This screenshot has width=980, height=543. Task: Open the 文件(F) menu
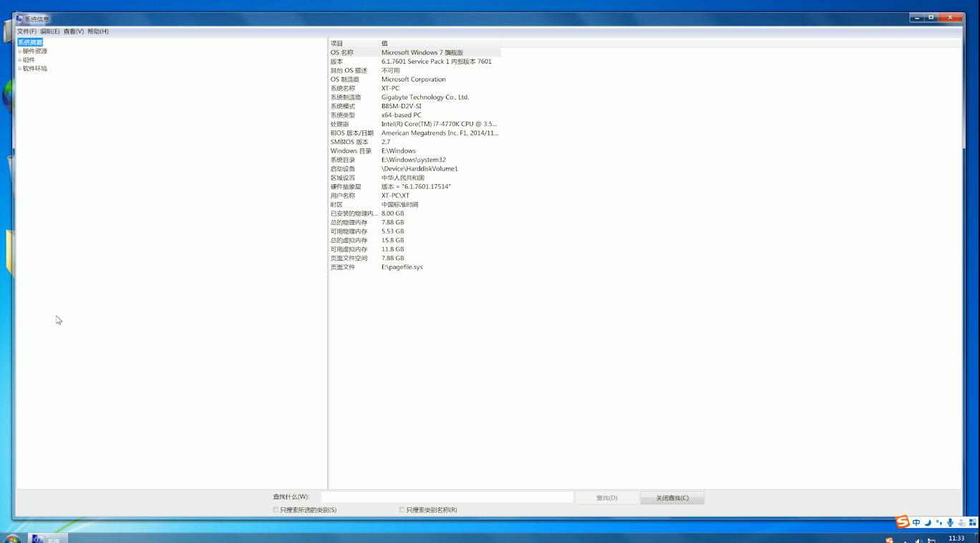pyautogui.click(x=26, y=32)
